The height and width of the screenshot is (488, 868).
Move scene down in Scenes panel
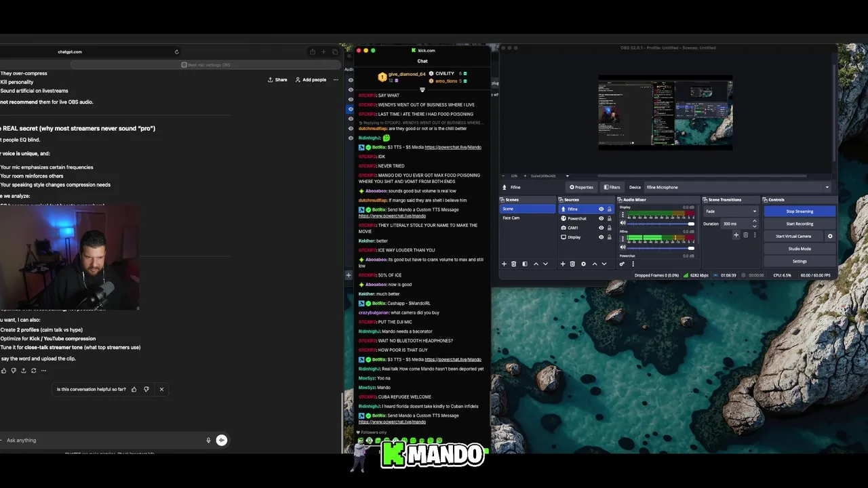pyautogui.click(x=545, y=264)
